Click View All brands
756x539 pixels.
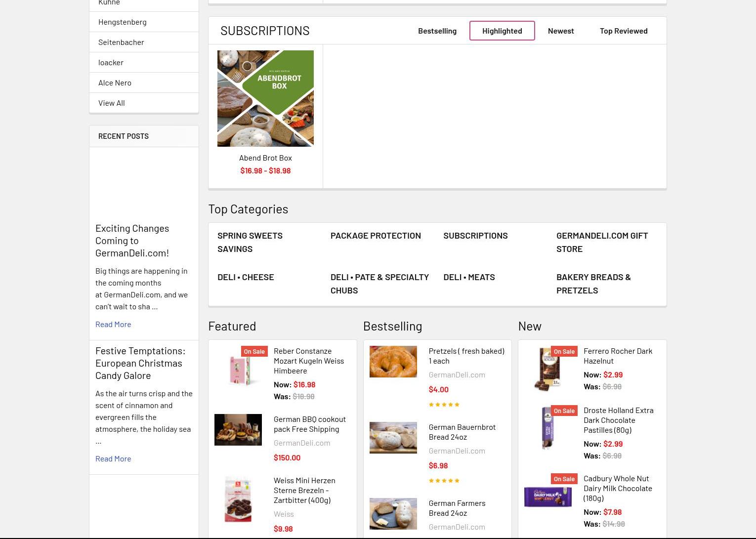point(111,103)
